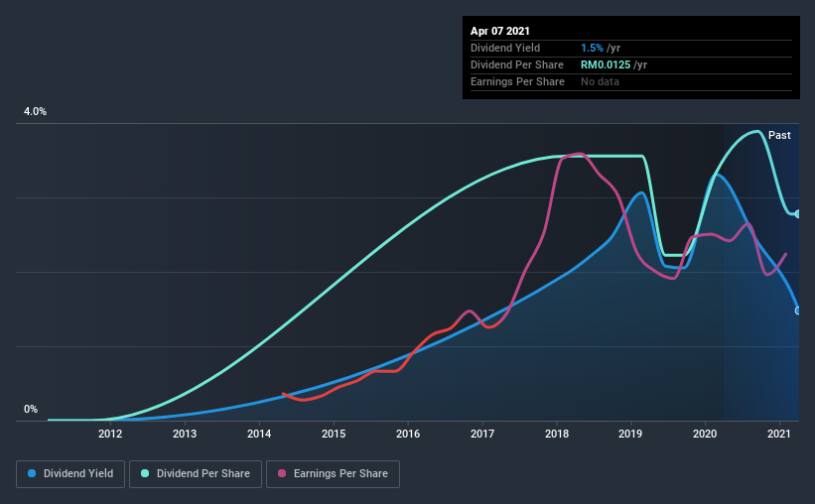Click the 2015 x-axis year label

(334, 434)
